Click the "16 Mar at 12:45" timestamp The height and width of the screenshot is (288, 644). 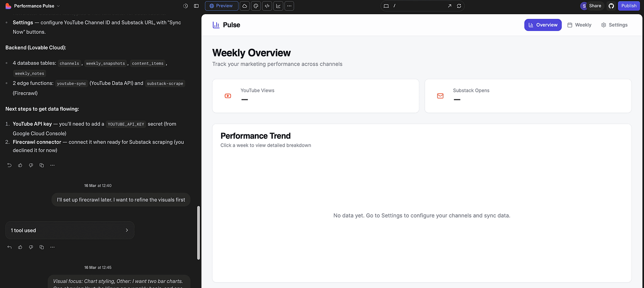[98, 267]
